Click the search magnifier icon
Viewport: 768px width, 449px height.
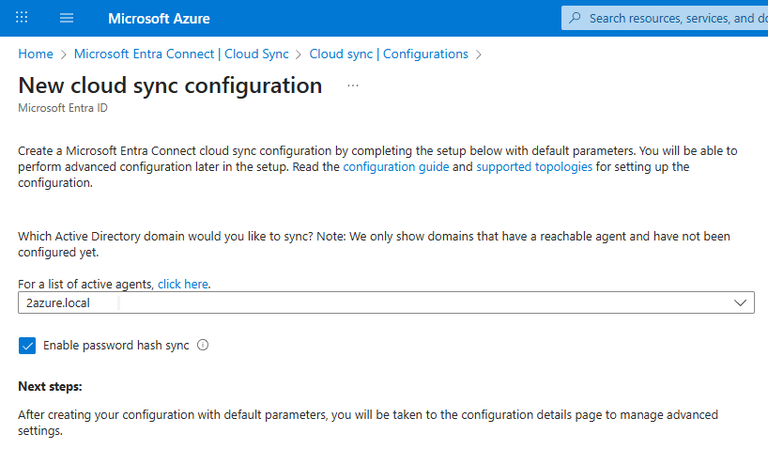pos(575,18)
